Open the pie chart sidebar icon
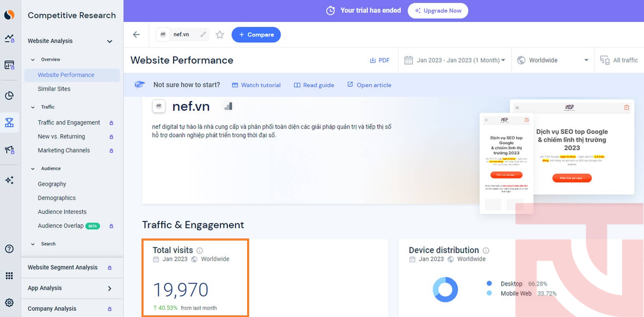This screenshot has height=317, width=644. pos(9,96)
